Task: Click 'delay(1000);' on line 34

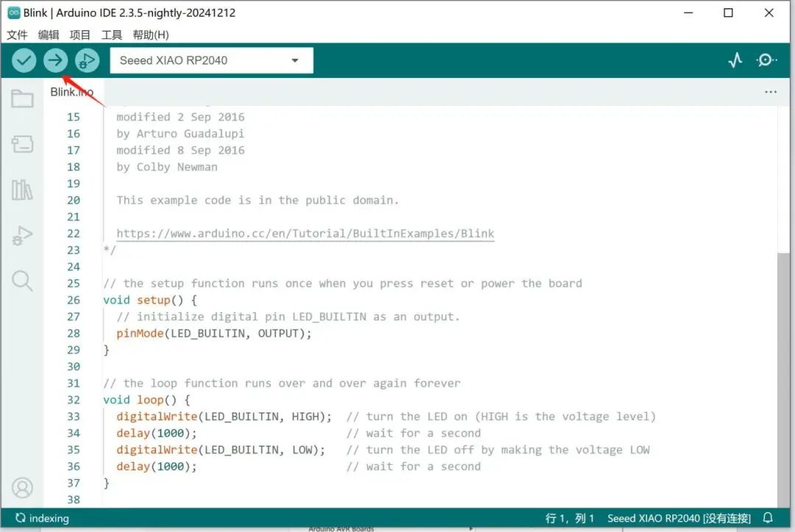Action: click(x=157, y=433)
